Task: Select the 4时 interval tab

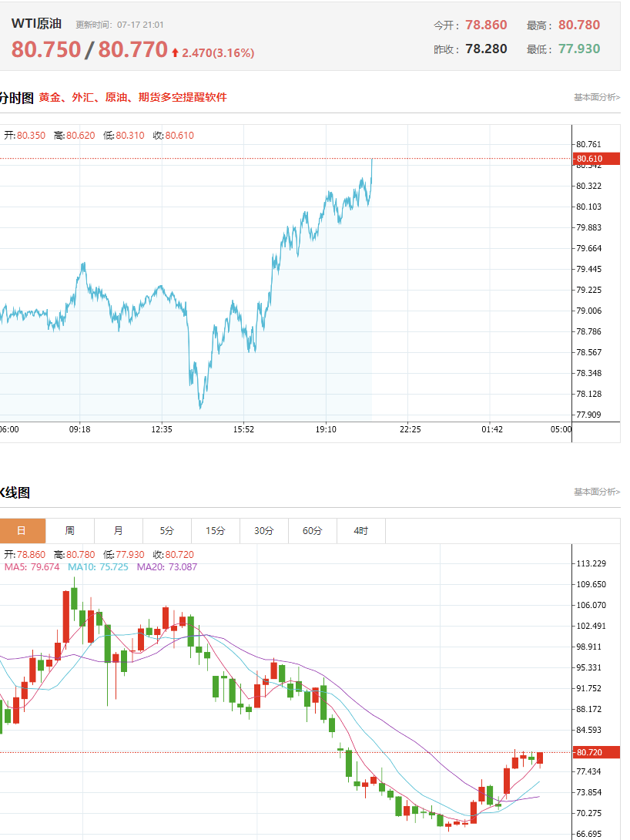Action: point(361,531)
